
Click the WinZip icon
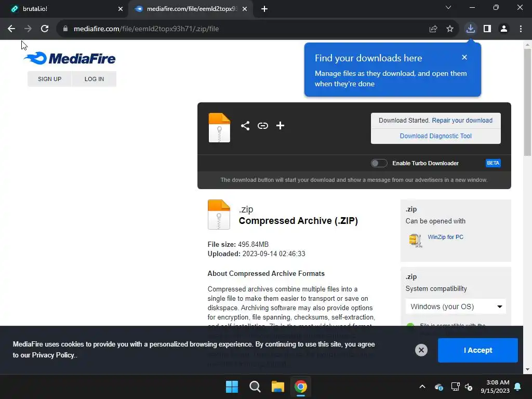[x=416, y=240]
